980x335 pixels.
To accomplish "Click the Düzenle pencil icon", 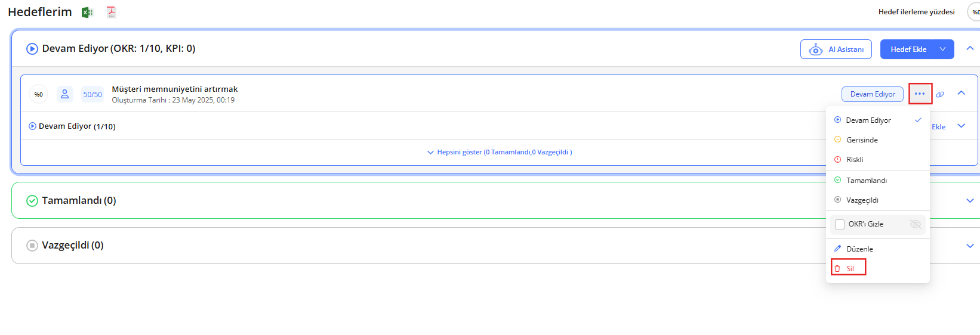I will click(x=837, y=249).
